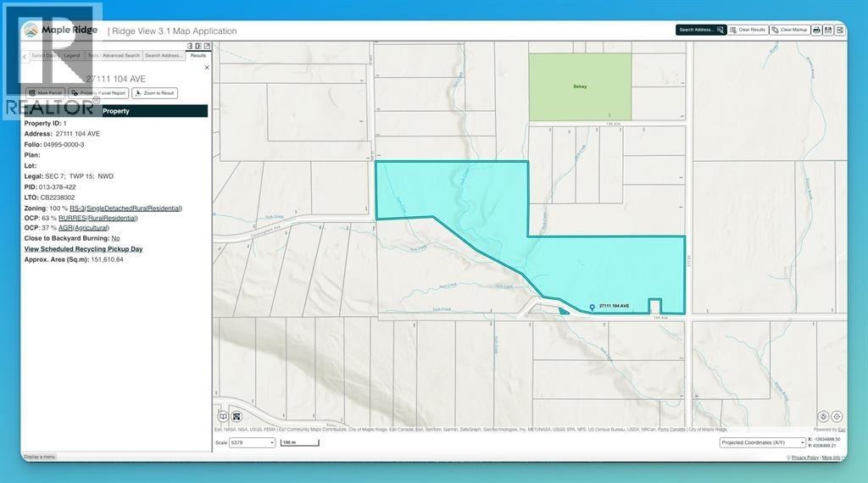Click Zoom to Result button
The width and height of the screenshot is (868, 483).
pos(154,93)
